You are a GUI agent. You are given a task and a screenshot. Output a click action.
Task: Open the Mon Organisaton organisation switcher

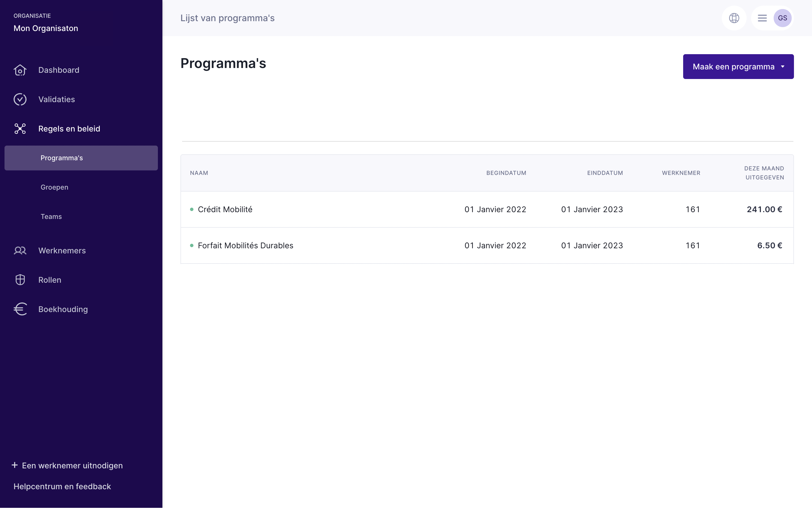[x=46, y=28]
